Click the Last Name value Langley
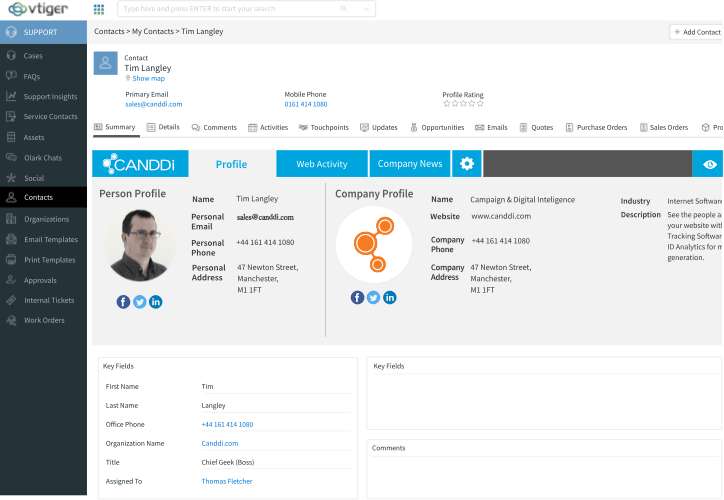This screenshot has width=724, height=500. pos(213,405)
